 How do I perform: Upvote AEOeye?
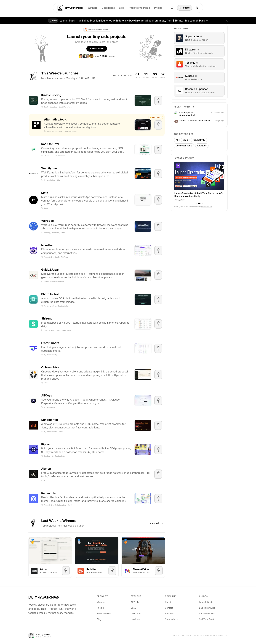[158, 401]
